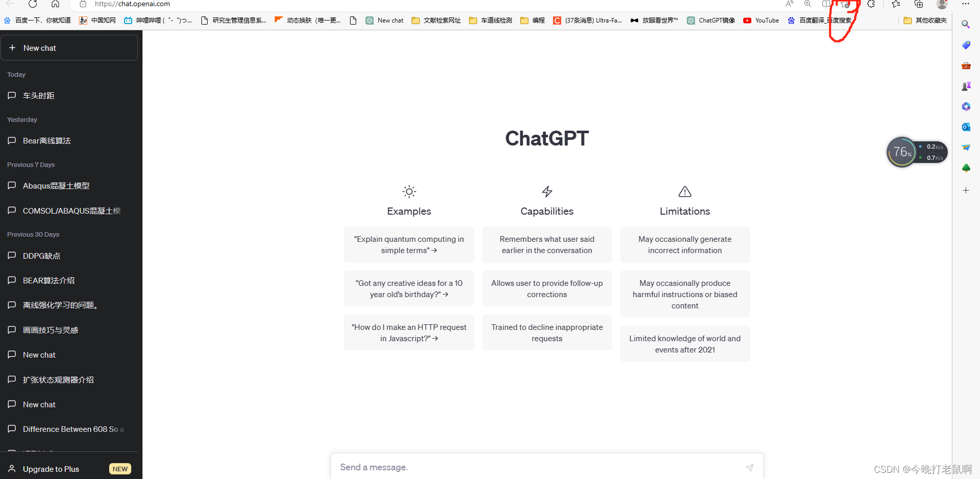Open the favorites star list icon
This screenshot has height=479, width=980.
[896, 4]
